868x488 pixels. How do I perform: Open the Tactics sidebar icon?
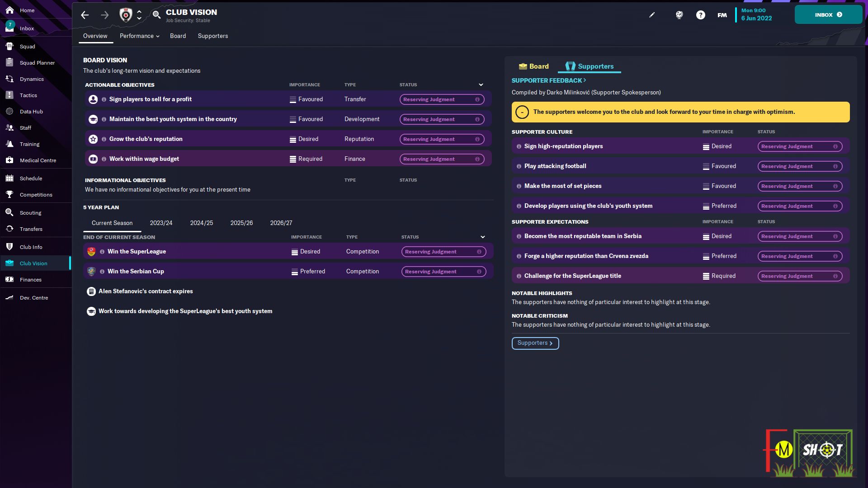pyautogui.click(x=9, y=95)
